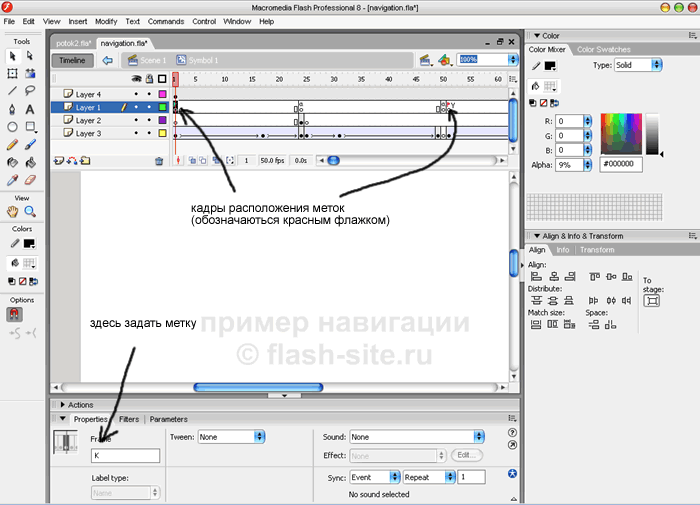Open the Repeat dropdown

click(x=429, y=477)
